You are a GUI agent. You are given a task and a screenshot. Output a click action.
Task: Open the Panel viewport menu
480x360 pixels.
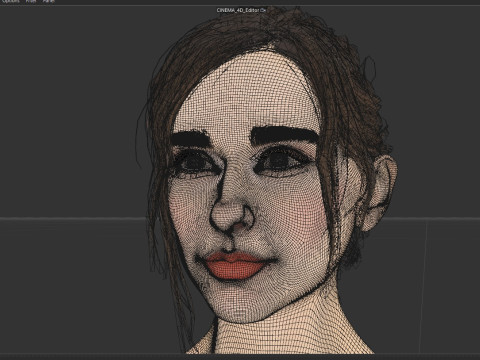(x=49, y=1)
